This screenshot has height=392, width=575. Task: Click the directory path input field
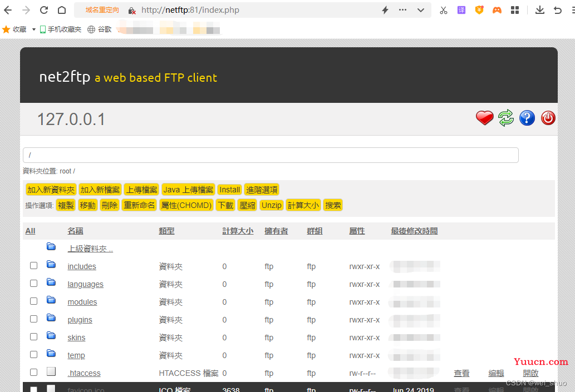tap(271, 155)
